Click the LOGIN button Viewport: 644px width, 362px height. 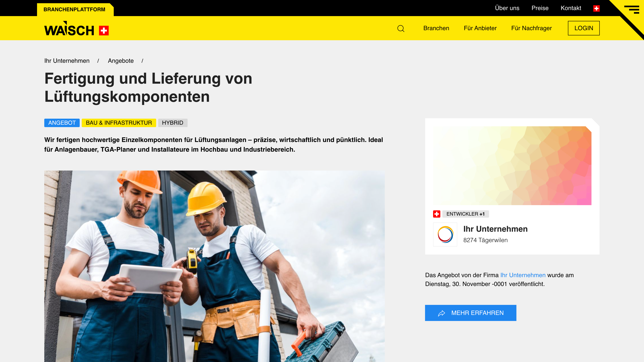[x=583, y=28]
